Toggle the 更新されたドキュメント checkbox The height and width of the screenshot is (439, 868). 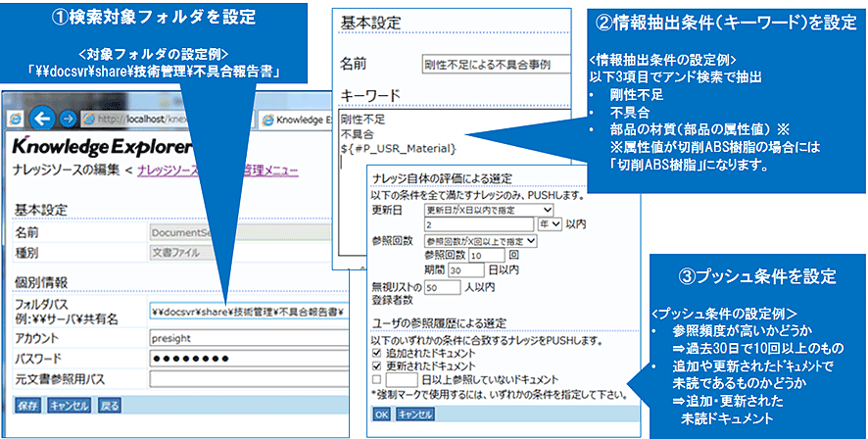coord(377,366)
